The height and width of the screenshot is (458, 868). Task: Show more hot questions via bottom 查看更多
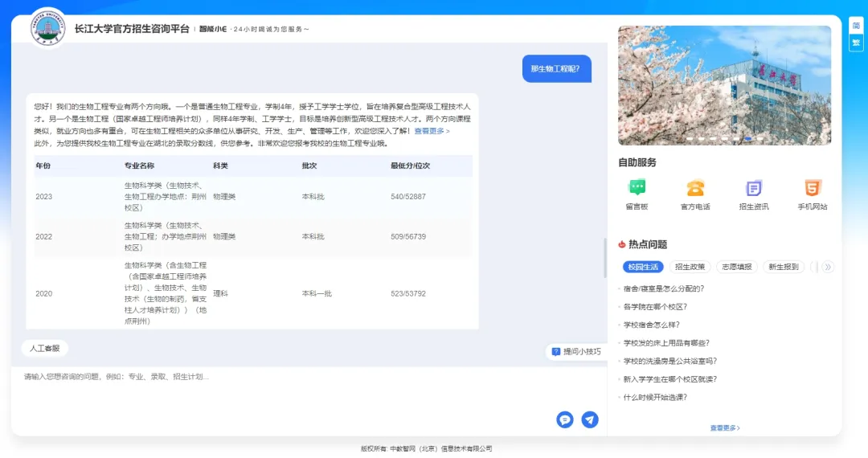click(x=724, y=428)
